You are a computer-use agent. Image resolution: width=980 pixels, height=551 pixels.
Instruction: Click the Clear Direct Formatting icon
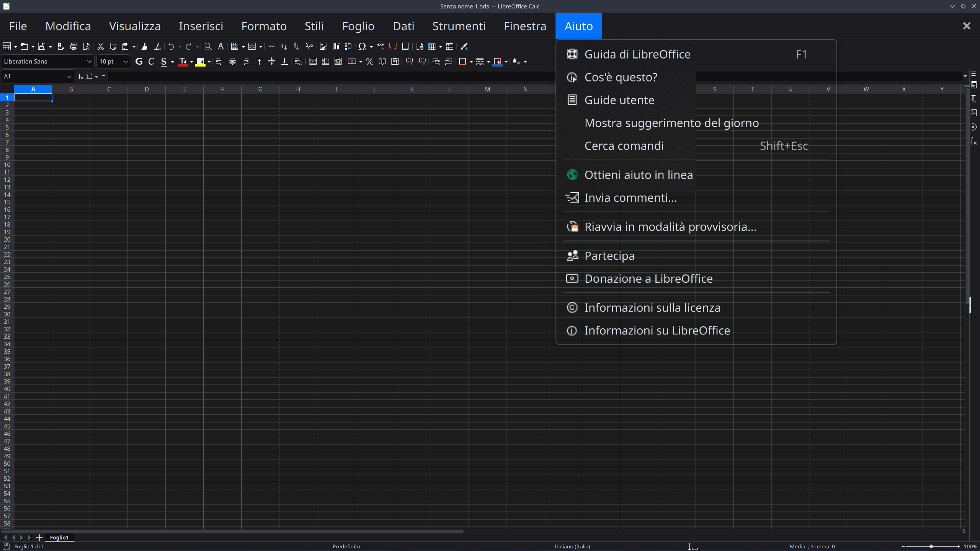tap(157, 46)
